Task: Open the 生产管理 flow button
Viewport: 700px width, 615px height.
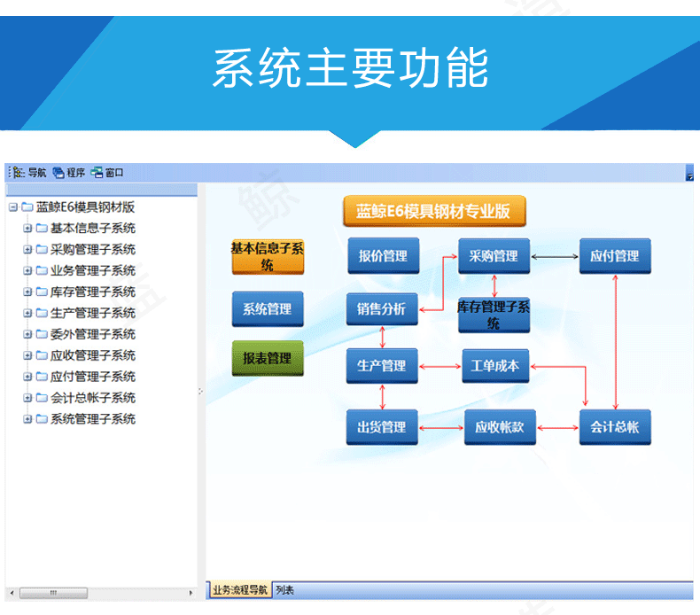Action: pos(382,366)
